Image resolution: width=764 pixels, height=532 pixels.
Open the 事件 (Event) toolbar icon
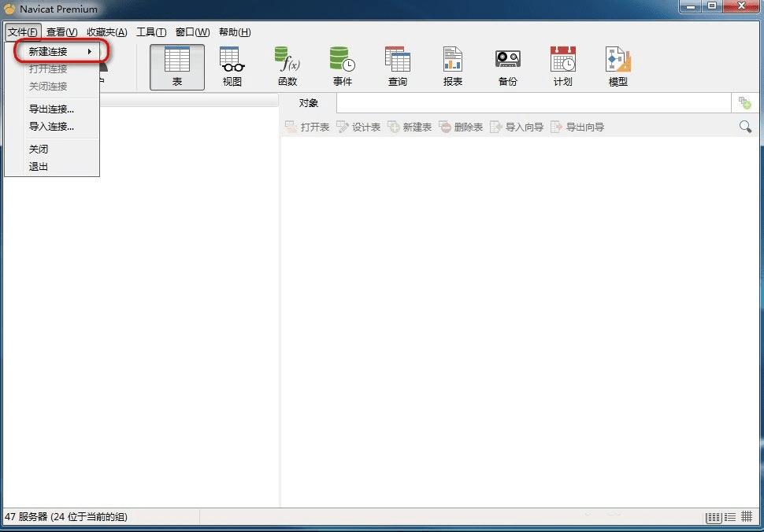[x=342, y=67]
